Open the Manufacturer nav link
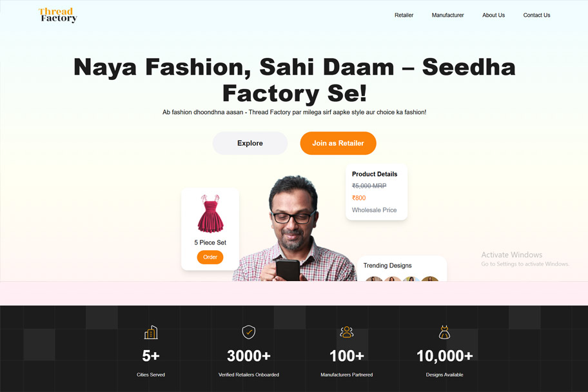Image resolution: width=588 pixels, height=392 pixels. (x=447, y=15)
